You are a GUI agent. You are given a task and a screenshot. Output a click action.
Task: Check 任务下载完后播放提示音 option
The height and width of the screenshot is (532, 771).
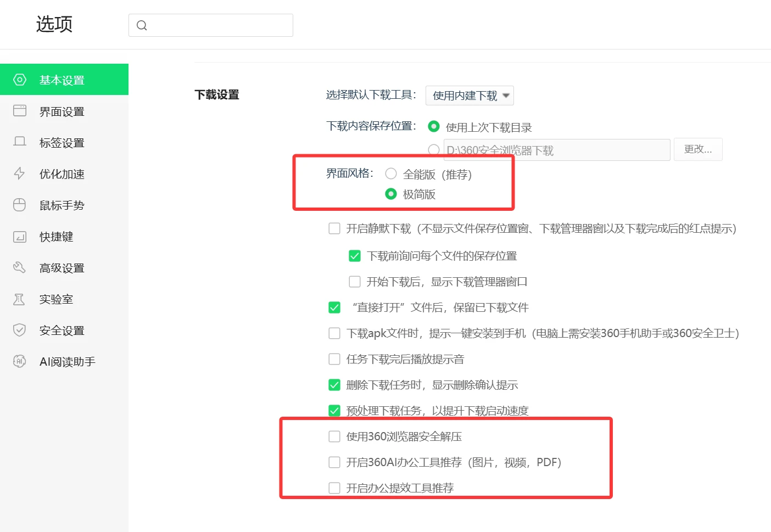point(334,359)
